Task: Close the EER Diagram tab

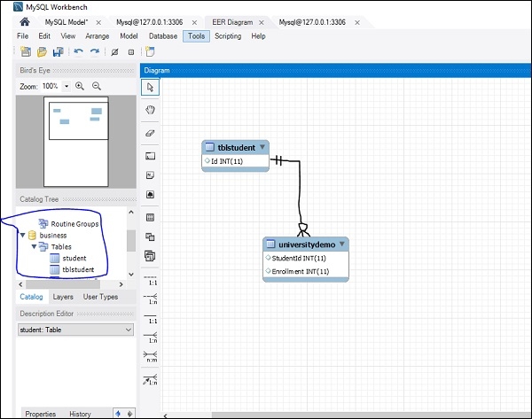Action: click(262, 22)
